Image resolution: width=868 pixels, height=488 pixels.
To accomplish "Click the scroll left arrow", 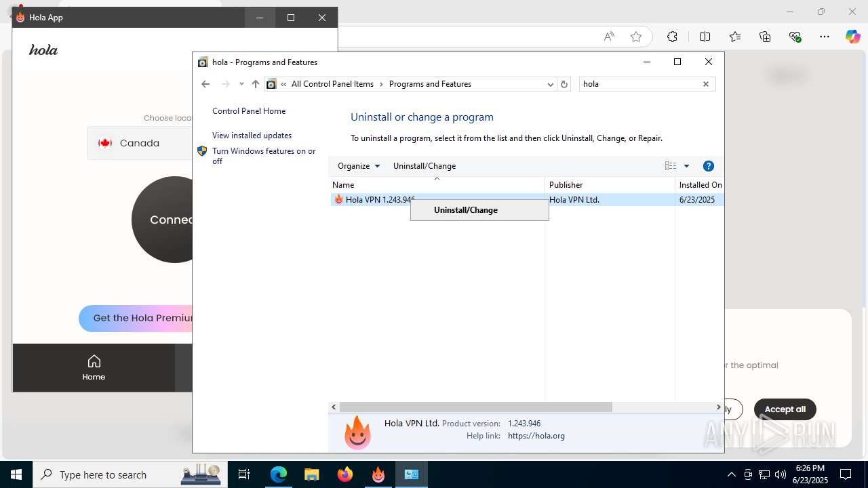I will point(334,407).
